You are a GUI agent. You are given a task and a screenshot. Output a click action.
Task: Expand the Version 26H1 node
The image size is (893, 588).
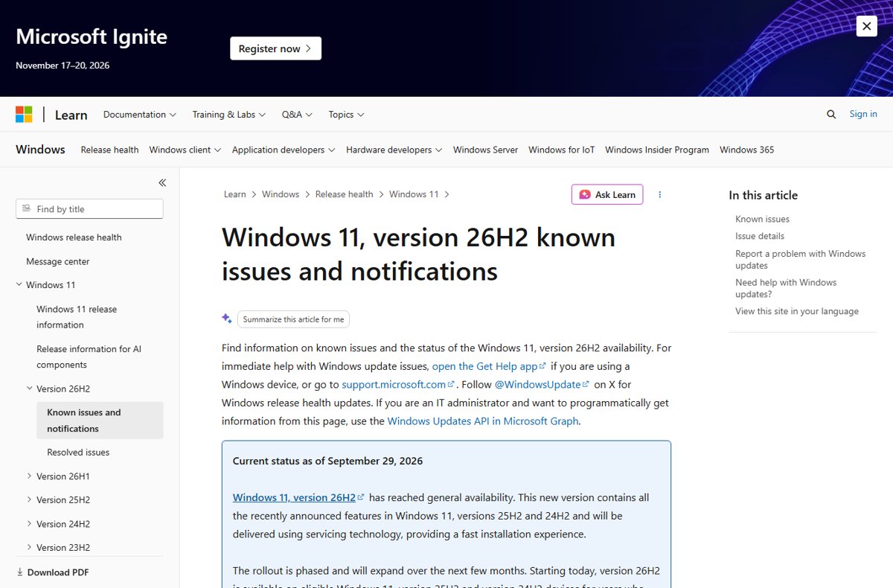(x=30, y=476)
